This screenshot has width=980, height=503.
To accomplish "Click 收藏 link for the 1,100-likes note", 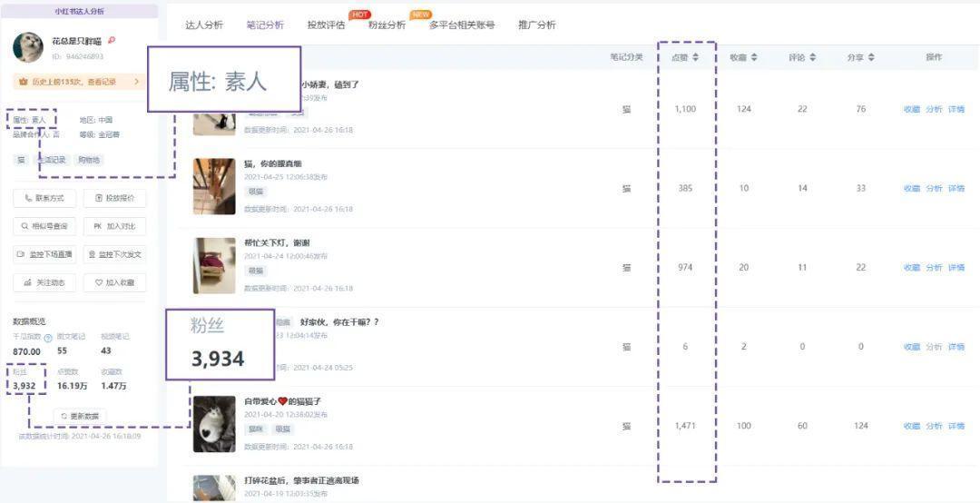I will click(912, 110).
